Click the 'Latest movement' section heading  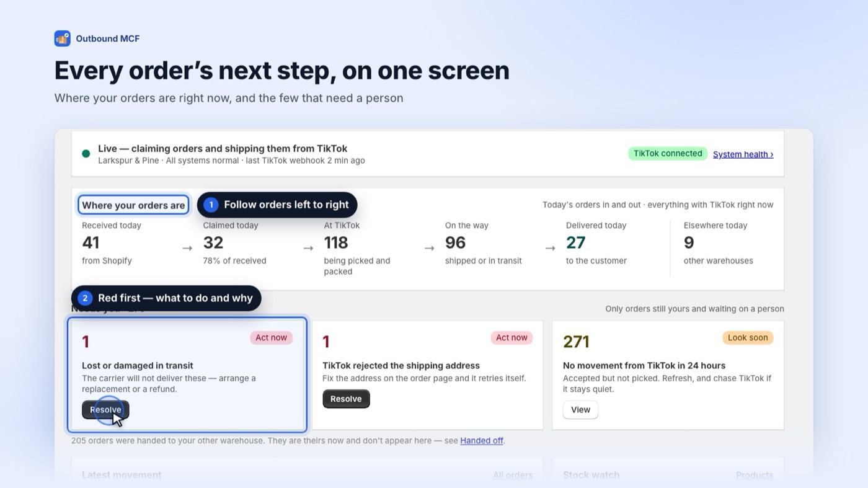coord(122,476)
